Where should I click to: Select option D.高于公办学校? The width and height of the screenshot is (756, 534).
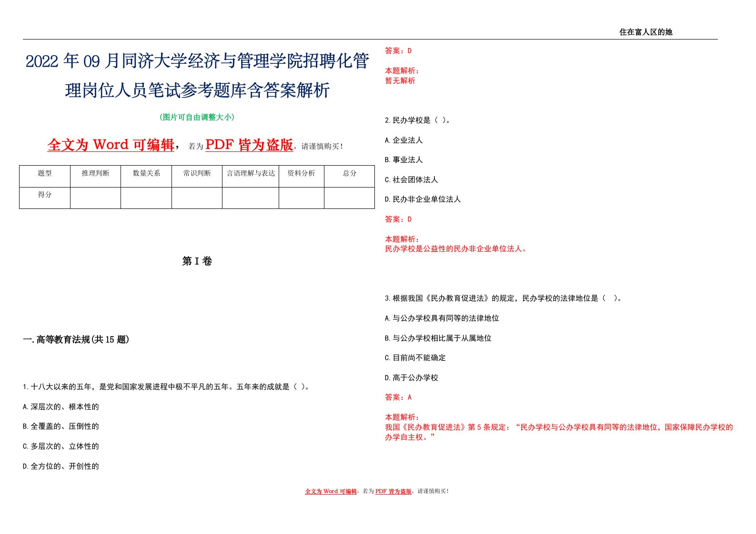click(x=412, y=378)
